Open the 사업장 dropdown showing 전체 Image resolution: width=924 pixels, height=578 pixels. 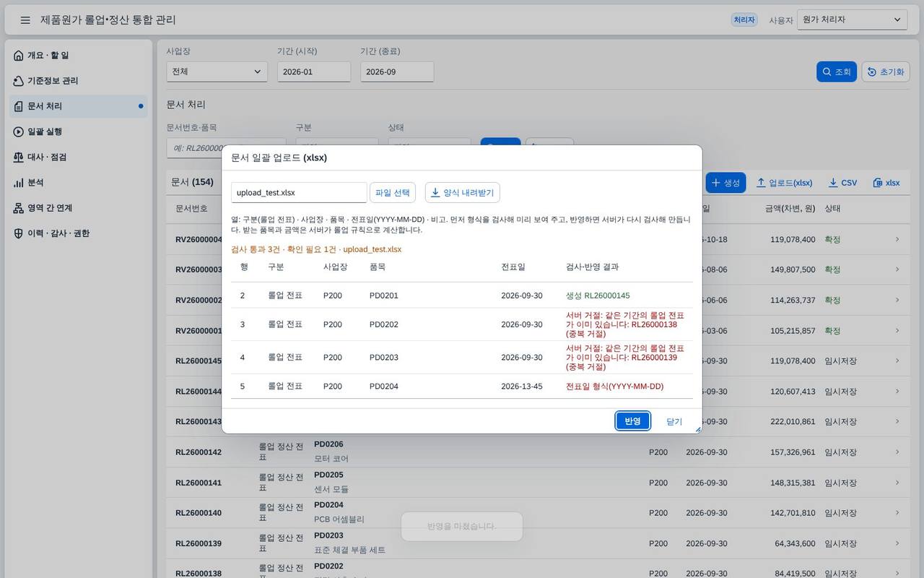coord(217,72)
